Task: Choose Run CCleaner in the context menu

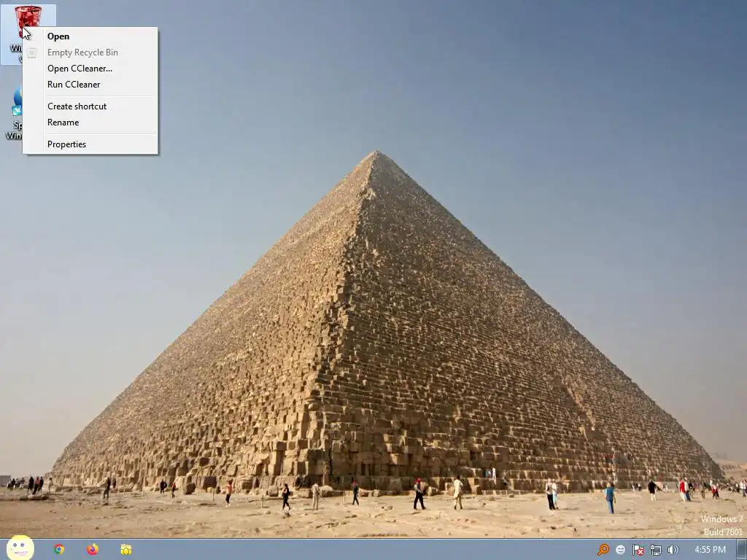Action: pyautogui.click(x=90, y=85)
